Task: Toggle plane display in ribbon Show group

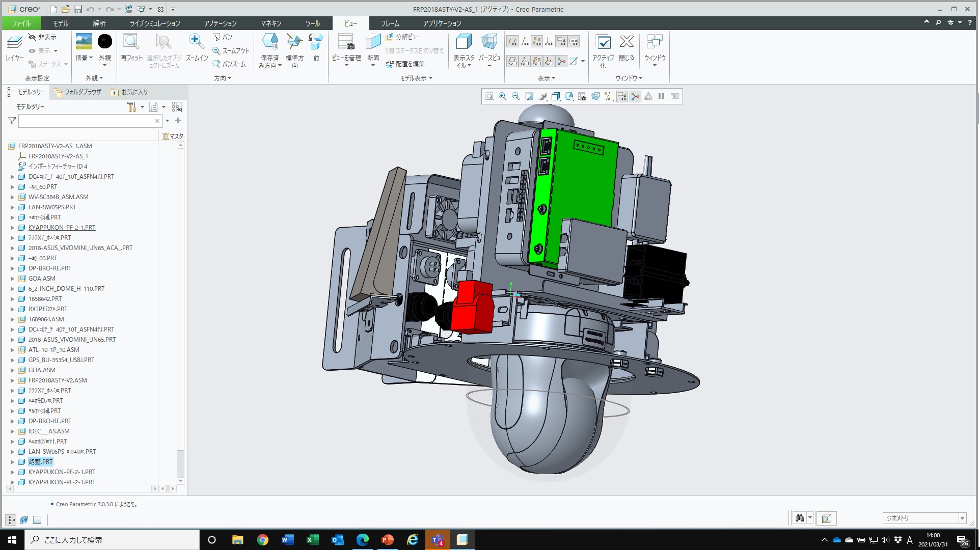Action: pos(512,42)
